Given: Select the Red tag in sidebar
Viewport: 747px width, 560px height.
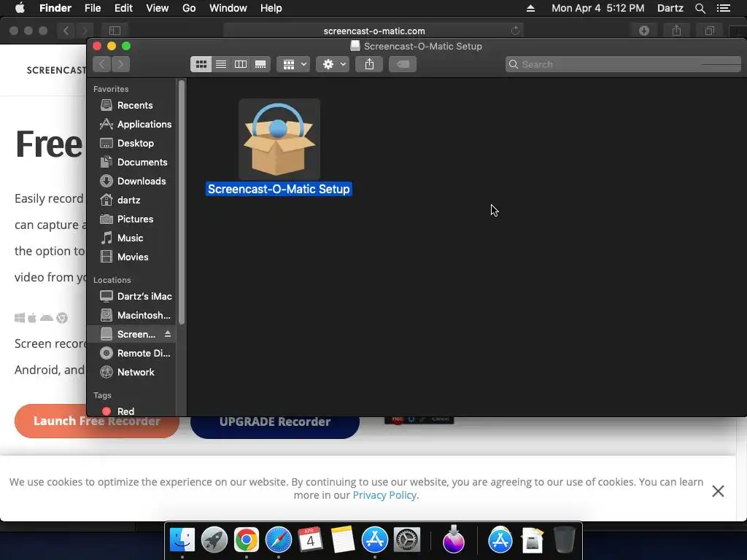Looking at the screenshot, I should 131,411.
